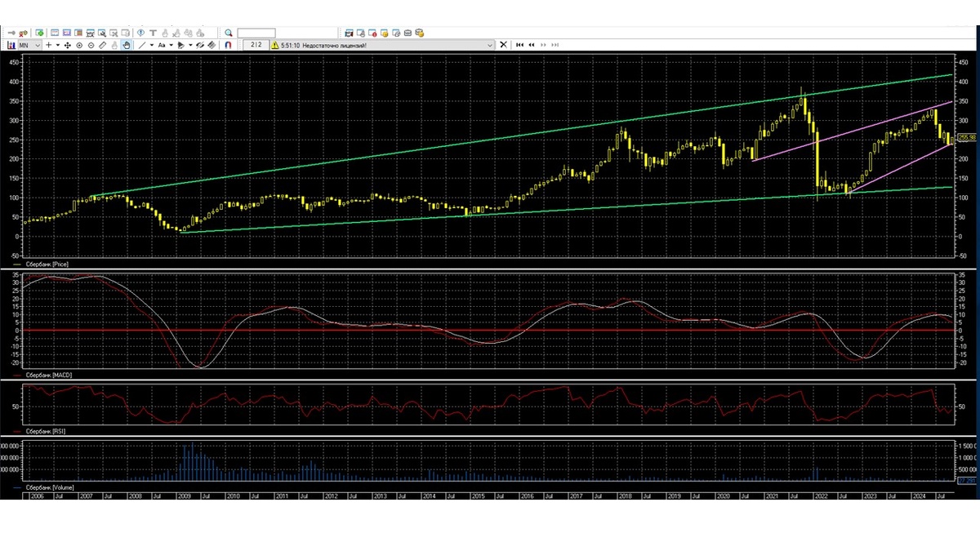The width and height of the screenshot is (980, 551).
Task: Select the shapes drawing tool icon
Action: (180, 45)
